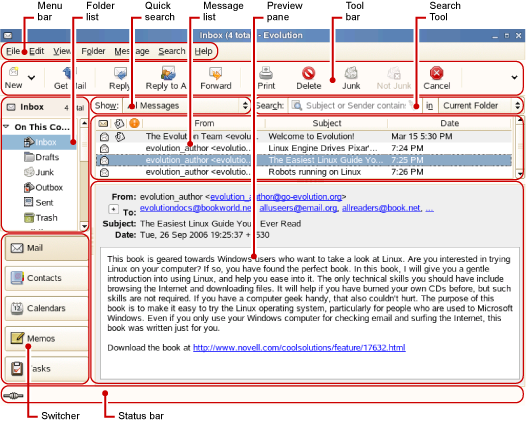Switch to Memos component
Viewport: 526px width, 422px height.
point(46,338)
